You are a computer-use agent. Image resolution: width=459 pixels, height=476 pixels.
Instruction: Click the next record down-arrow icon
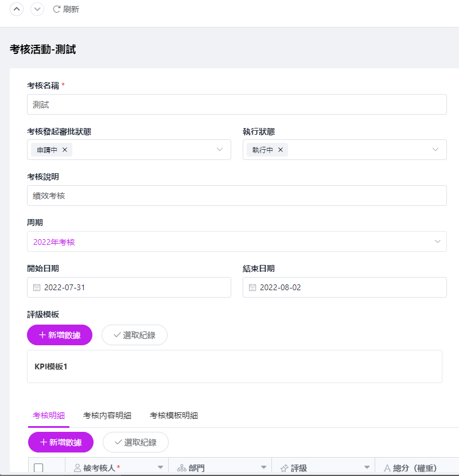[37, 9]
